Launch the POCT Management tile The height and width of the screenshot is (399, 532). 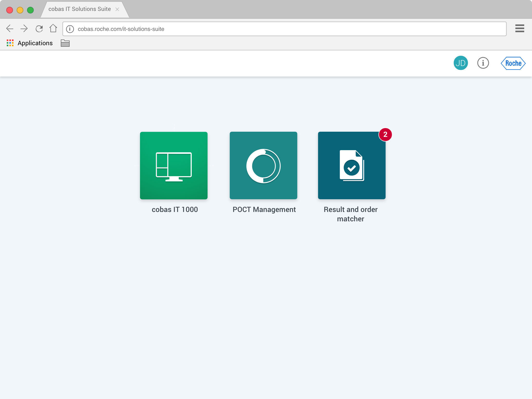point(263,165)
